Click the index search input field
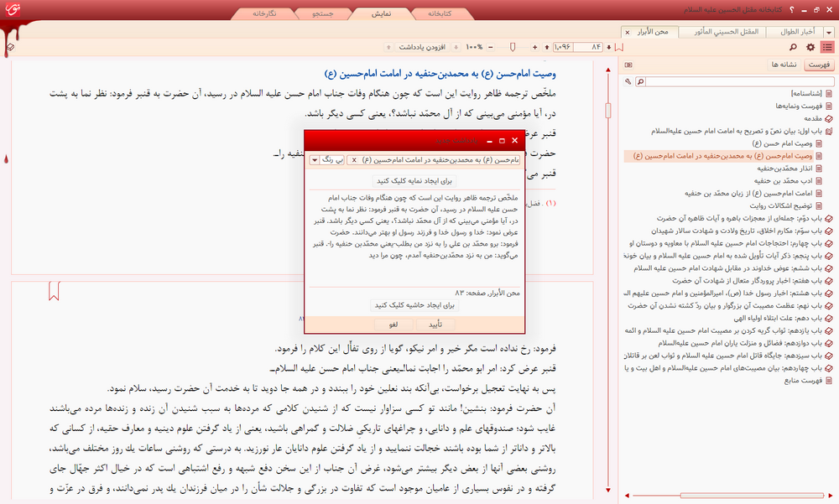 coord(739,82)
